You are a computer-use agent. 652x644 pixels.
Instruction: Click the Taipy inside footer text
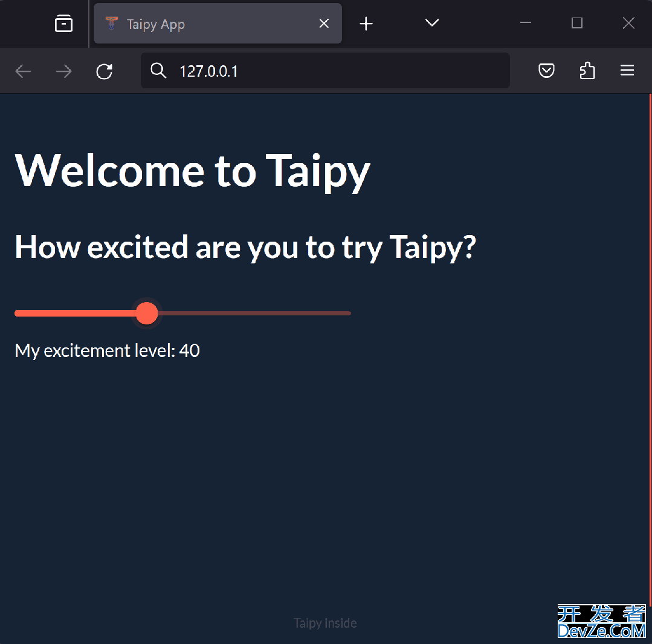point(325,623)
